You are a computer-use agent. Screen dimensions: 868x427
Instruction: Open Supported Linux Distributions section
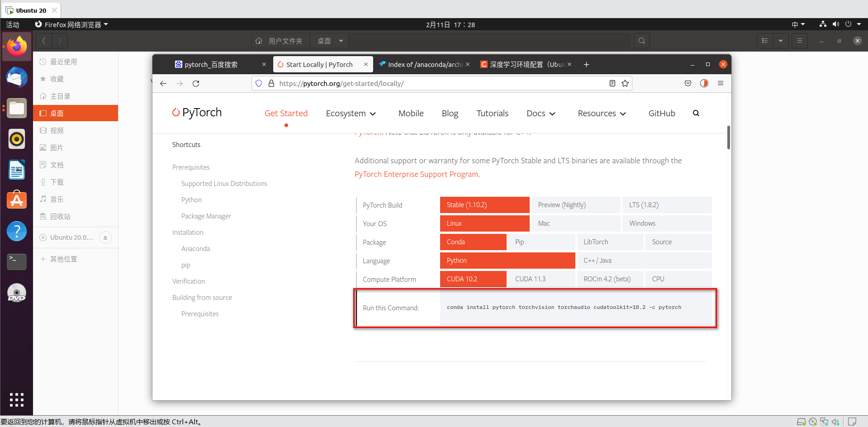click(x=224, y=183)
